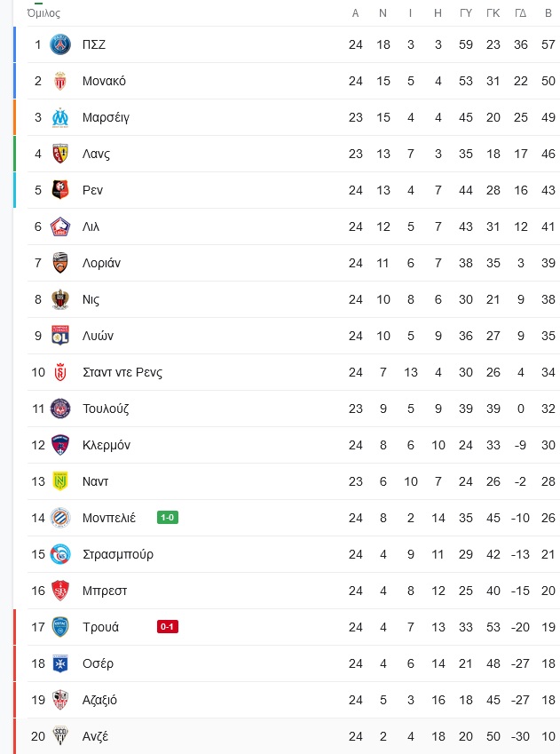The height and width of the screenshot is (754, 560).
Task: Click the Nantes yellow club crest
Action: pyautogui.click(x=60, y=481)
